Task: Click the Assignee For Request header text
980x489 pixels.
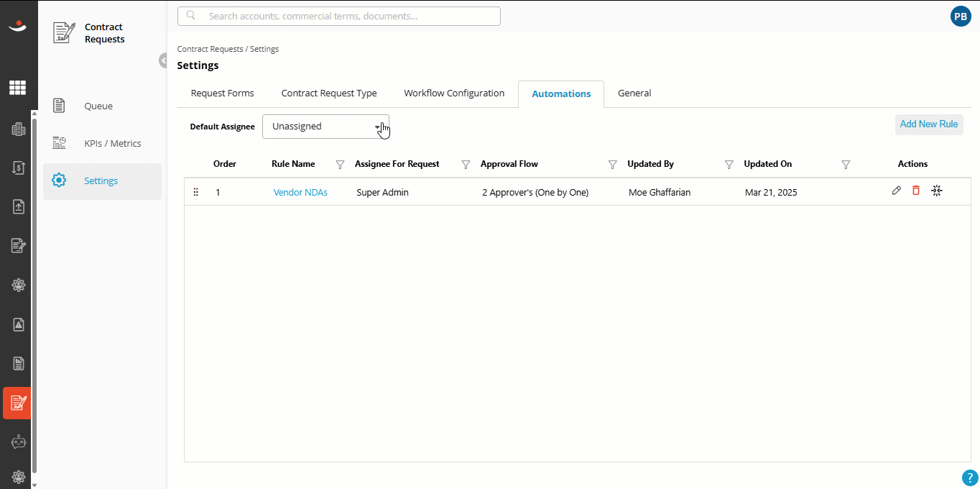Action: point(397,164)
